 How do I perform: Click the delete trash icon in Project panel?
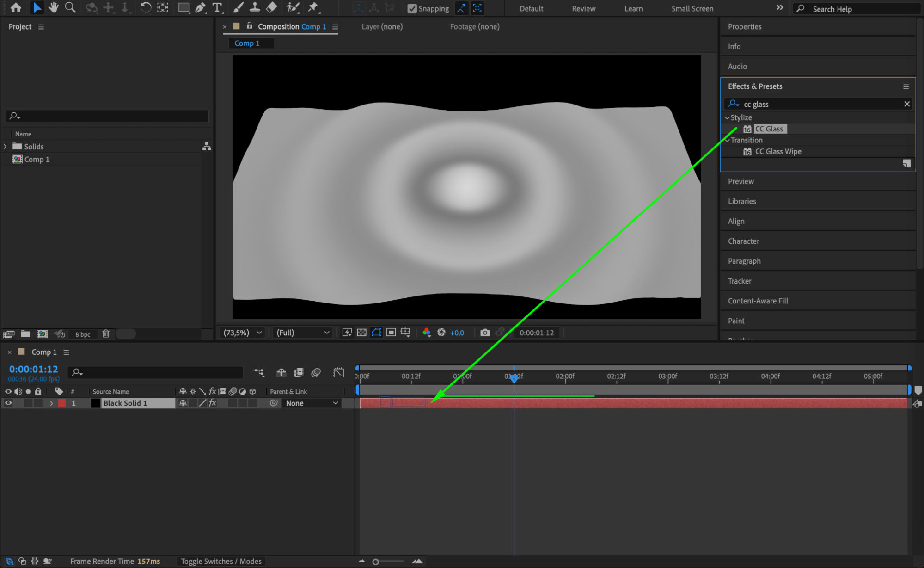(x=106, y=333)
